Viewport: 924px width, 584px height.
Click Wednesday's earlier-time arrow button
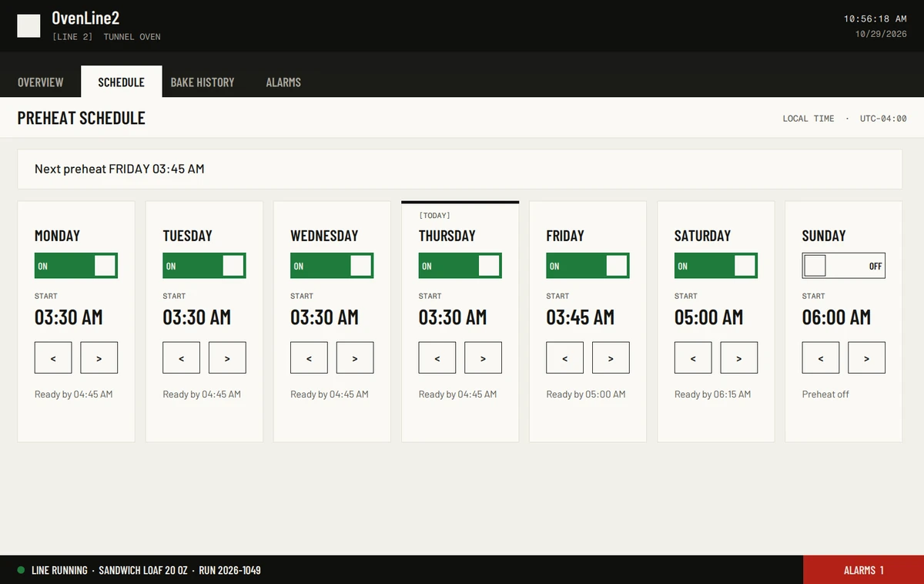(x=309, y=358)
